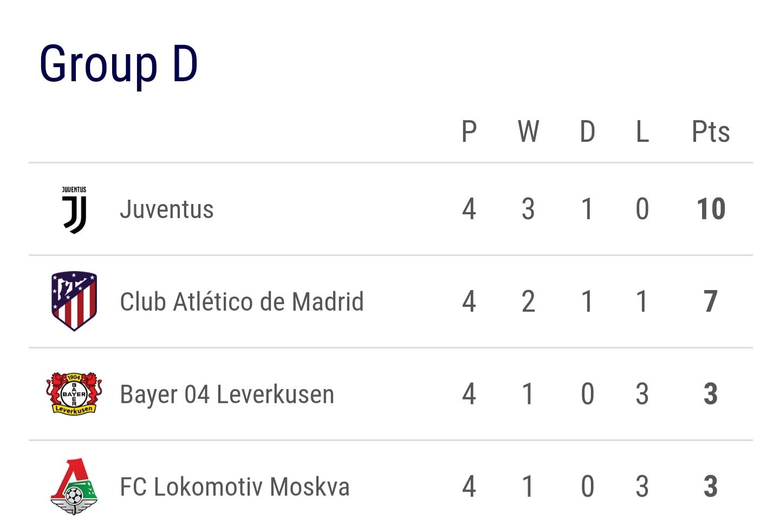
Task: Select the Group D heading
Action: pyautogui.click(x=119, y=64)
